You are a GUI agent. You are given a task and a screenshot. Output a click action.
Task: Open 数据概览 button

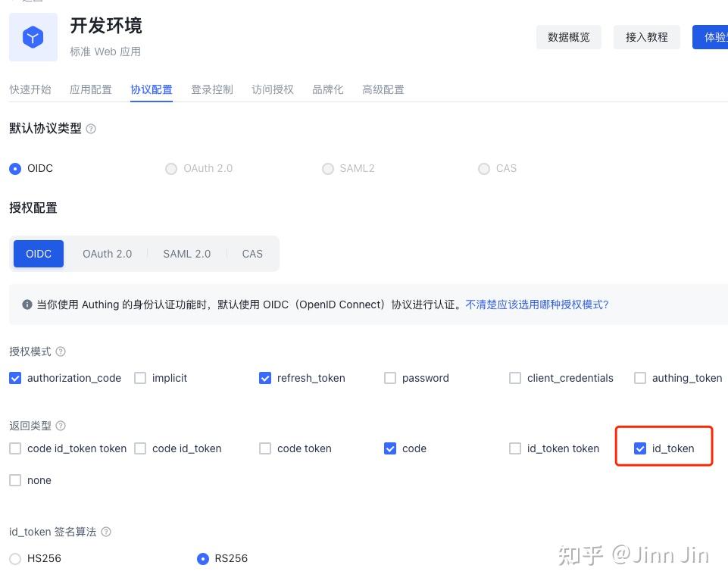[x=569, y=37]
